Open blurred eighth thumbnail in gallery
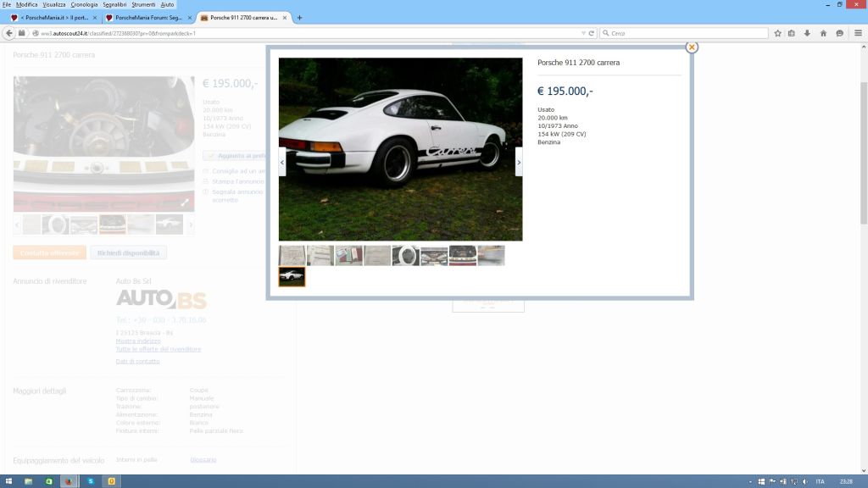 pos(492,256)
